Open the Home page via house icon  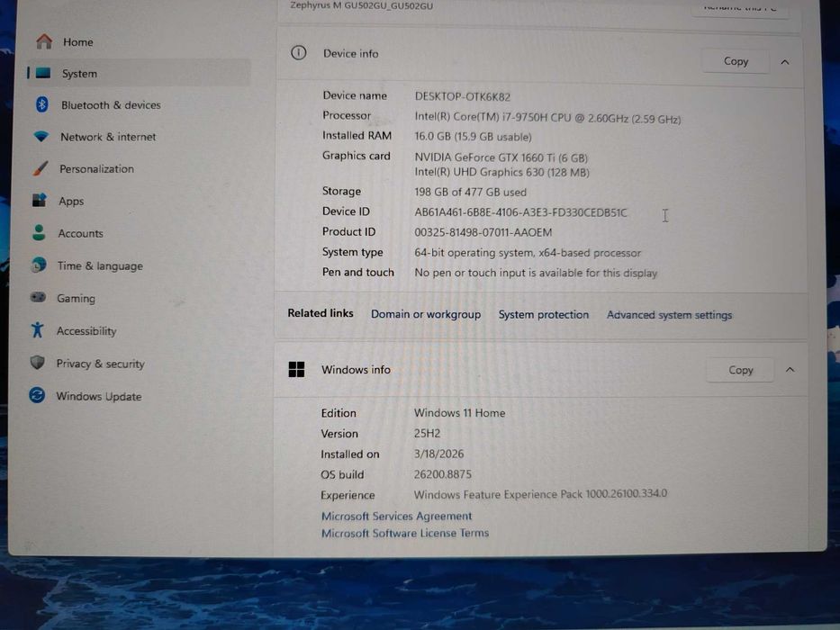click(44, 41)
